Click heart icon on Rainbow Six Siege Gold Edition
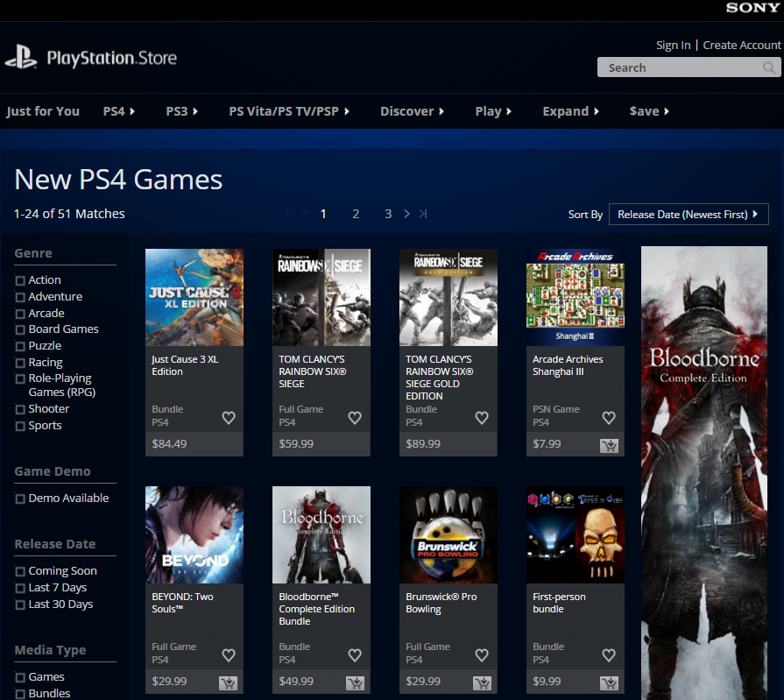The image size is (784, 700). (482, 418)
